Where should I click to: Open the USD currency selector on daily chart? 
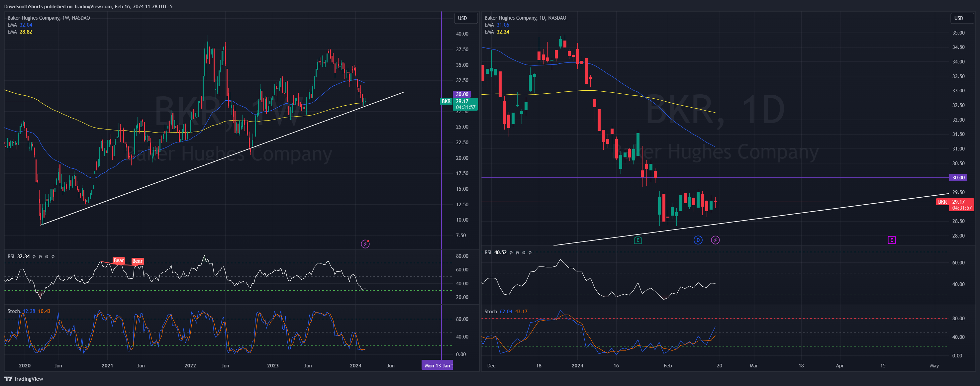[962, 18]
